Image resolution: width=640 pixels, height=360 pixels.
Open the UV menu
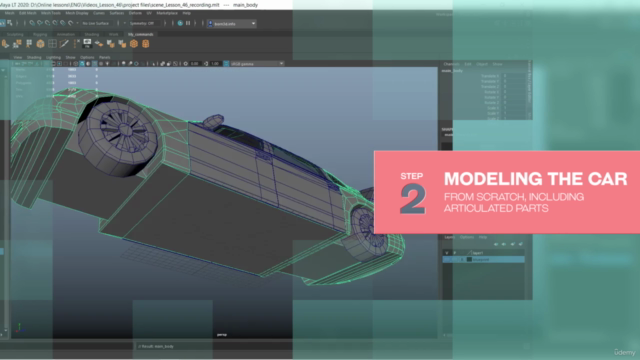149,13
